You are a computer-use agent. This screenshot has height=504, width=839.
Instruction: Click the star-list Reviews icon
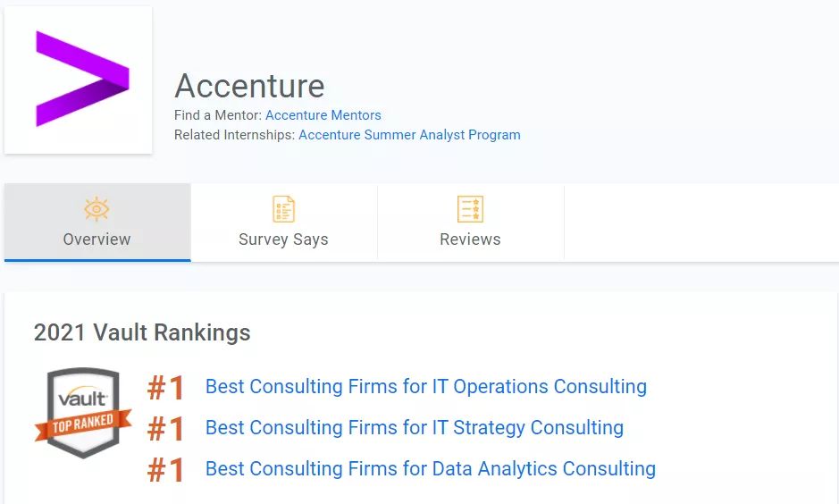tap(470, 209)
